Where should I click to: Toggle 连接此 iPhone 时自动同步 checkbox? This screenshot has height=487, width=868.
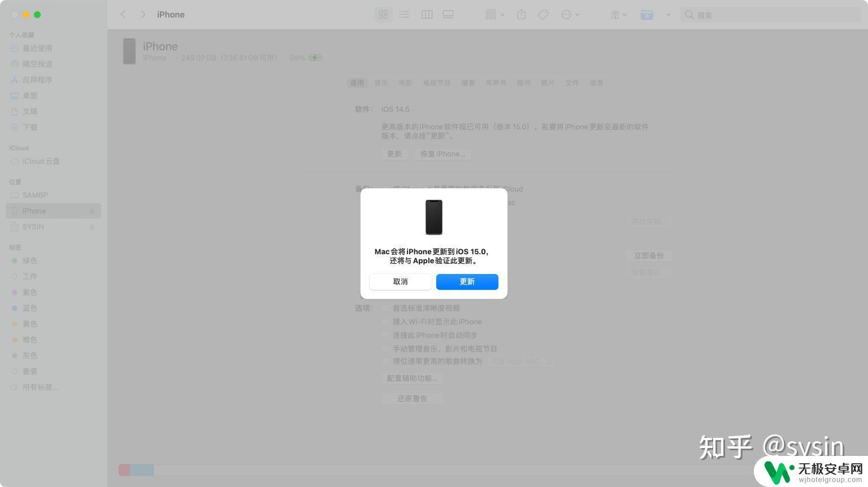[385, 335]
